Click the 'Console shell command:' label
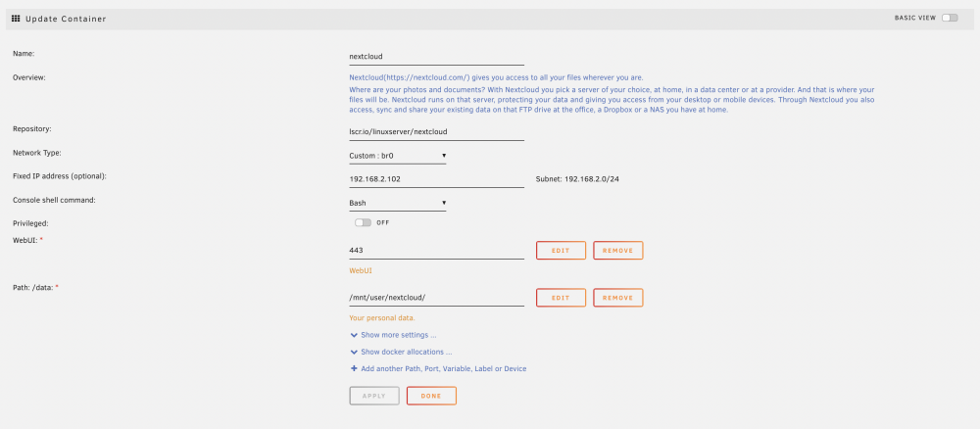The image size is (980, 429). point(54,201)
